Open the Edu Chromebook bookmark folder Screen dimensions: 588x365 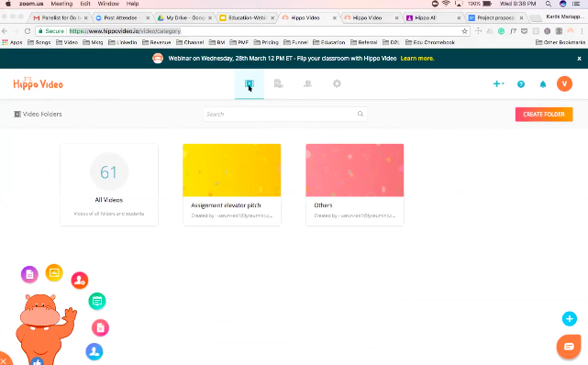click(x=430, y=42)
